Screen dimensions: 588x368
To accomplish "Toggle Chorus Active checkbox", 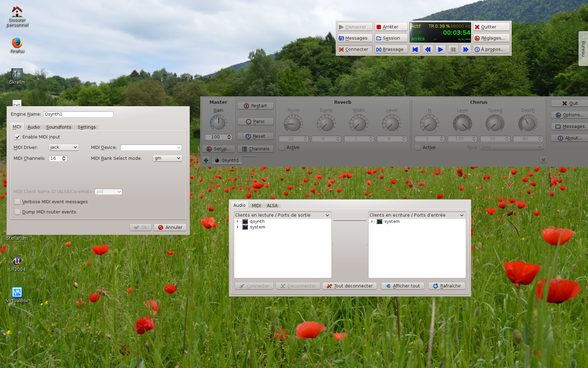I will (418, 148).
